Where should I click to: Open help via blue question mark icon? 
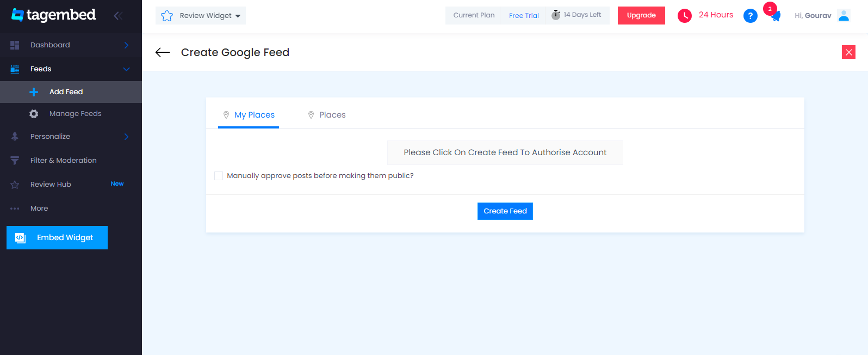coord(751,16)
